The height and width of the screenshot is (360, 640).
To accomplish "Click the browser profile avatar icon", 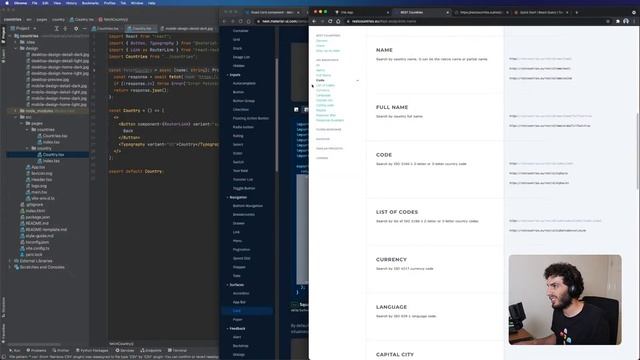I will pos(626,21).
